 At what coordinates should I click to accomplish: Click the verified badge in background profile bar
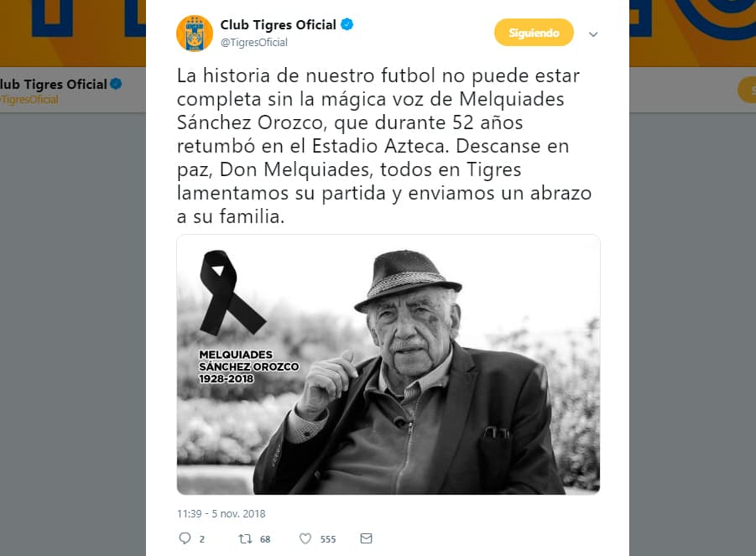tap(116, 84)
